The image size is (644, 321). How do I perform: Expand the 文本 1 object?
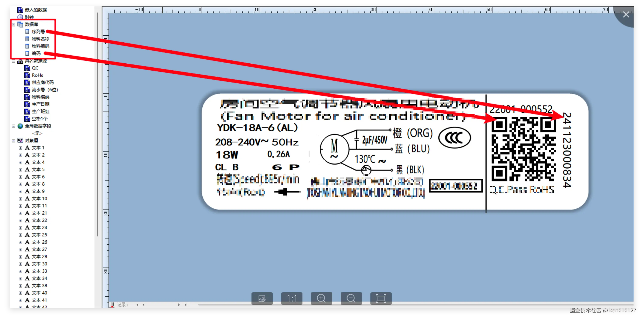21,148
